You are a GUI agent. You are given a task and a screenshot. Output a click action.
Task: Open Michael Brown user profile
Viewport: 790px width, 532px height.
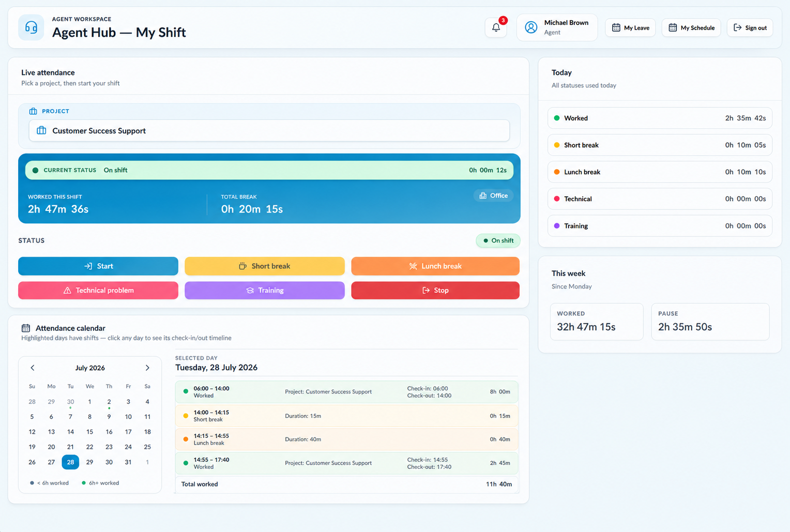[557, 27]
